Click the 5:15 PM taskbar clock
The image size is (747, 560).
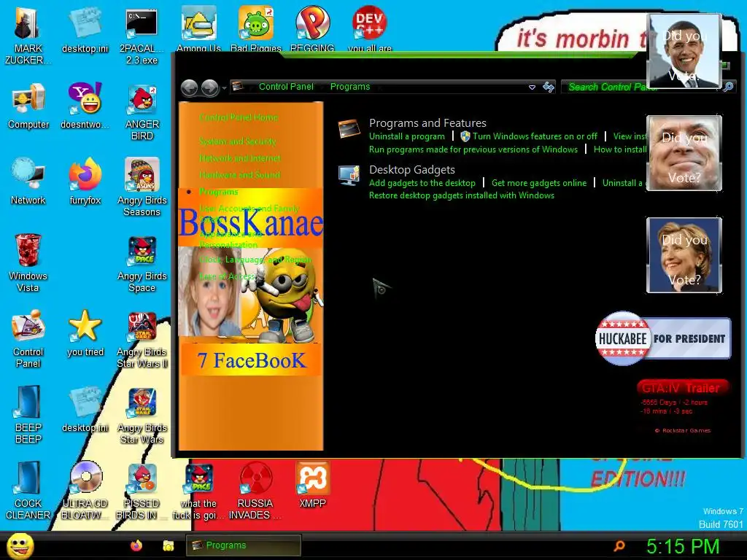[683, 546]
